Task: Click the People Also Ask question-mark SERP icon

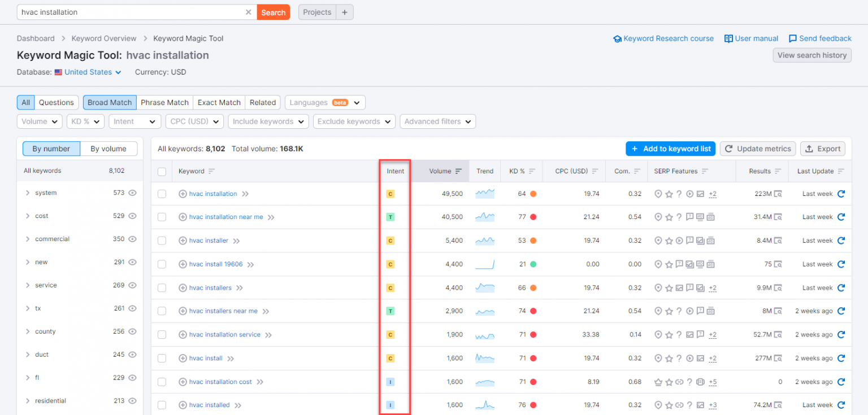Action: [x=679, y=194]
